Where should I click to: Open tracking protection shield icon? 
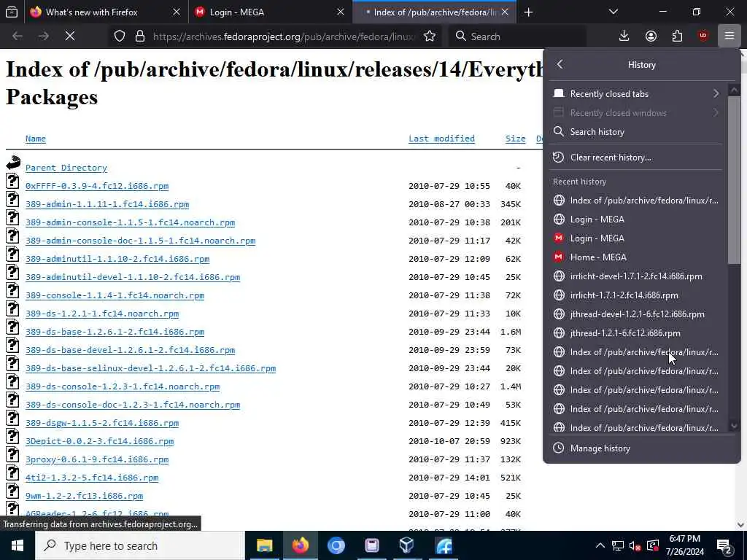[120, 36]
